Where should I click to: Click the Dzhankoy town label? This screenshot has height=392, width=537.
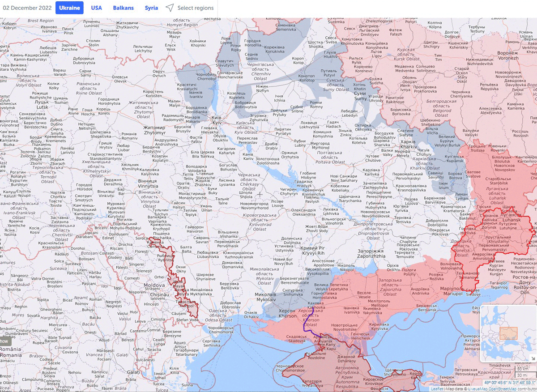coord(346,358)
